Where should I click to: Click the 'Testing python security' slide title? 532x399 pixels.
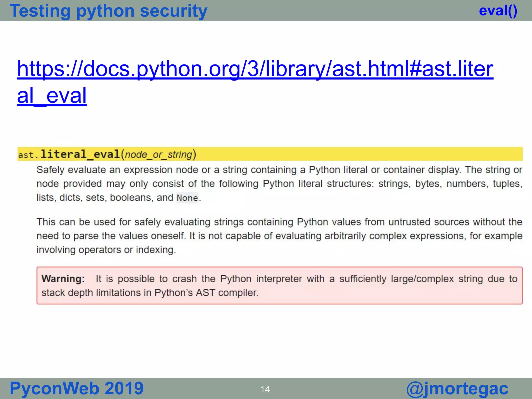(108, 11)
